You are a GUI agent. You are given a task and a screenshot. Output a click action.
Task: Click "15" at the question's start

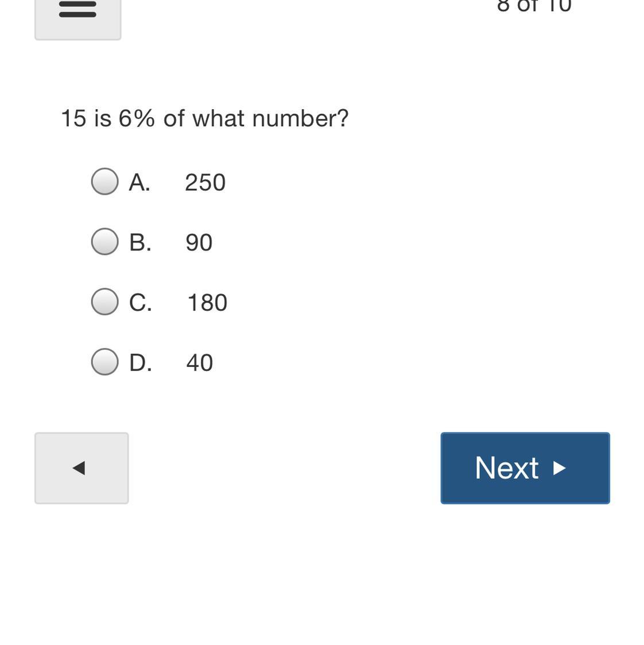[x=73, y=118]
